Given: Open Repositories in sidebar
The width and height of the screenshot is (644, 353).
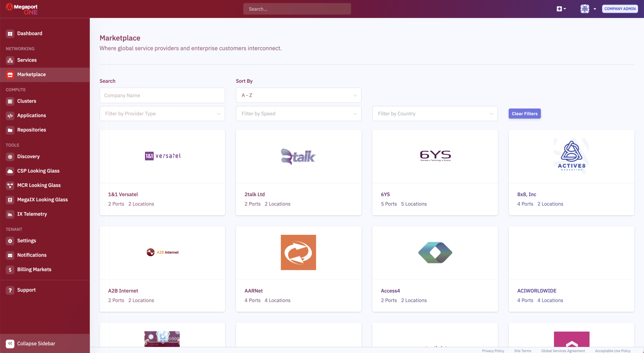Looking at the screenshot, I should point(45,130).
